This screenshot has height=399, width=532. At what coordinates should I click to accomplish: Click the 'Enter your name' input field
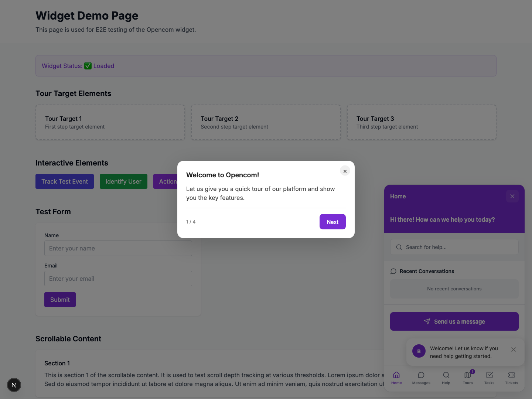[x=118, y=248]
